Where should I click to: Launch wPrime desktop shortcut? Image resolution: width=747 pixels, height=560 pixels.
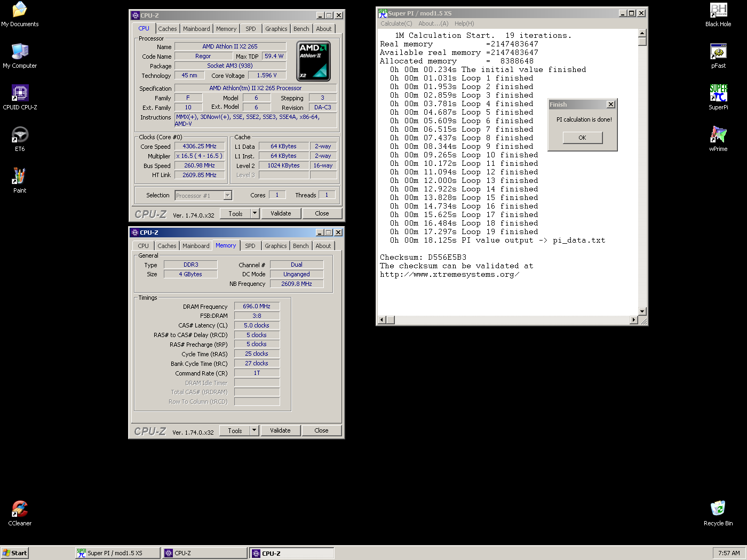pyautogui.click(x=718, y=139)
